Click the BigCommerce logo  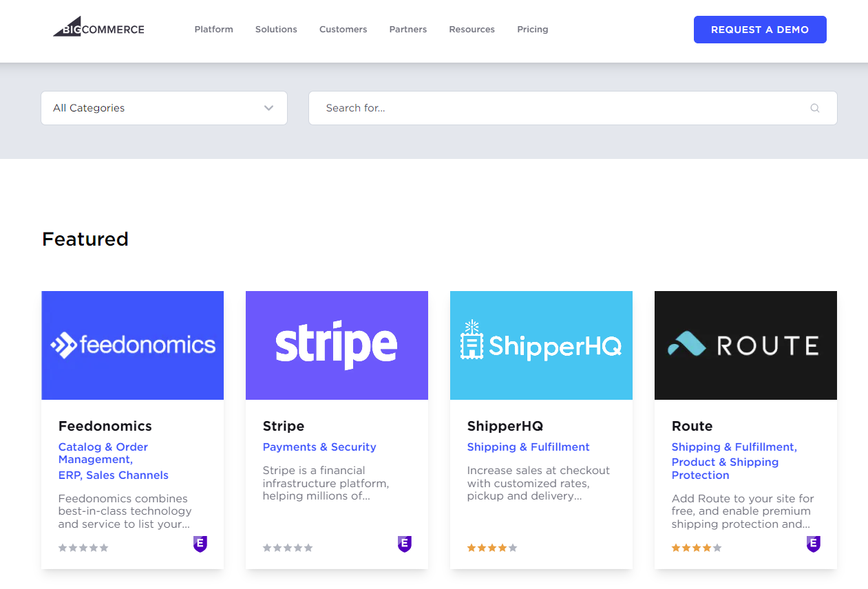point(99,27)
